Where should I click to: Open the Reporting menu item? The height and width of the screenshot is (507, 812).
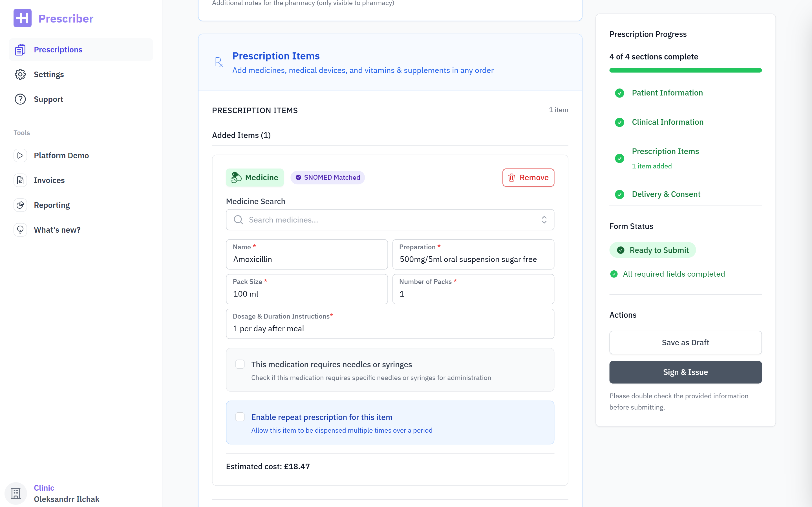[x=52, y=205]
